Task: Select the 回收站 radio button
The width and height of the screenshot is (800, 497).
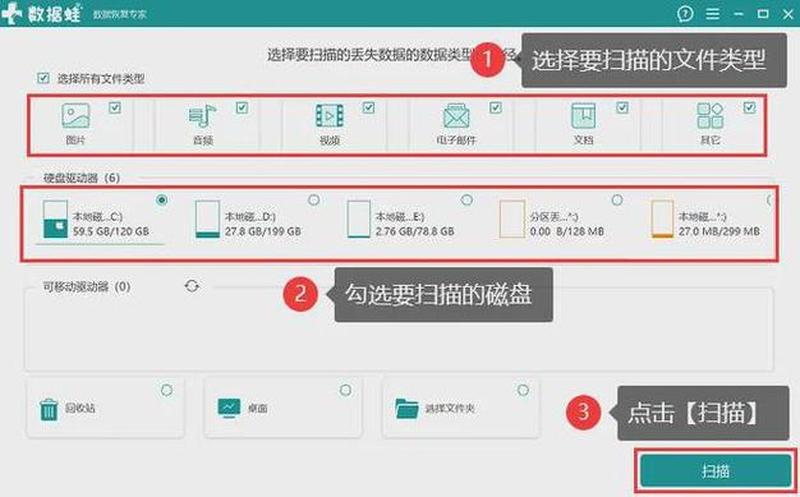Action: click(166, 390)
